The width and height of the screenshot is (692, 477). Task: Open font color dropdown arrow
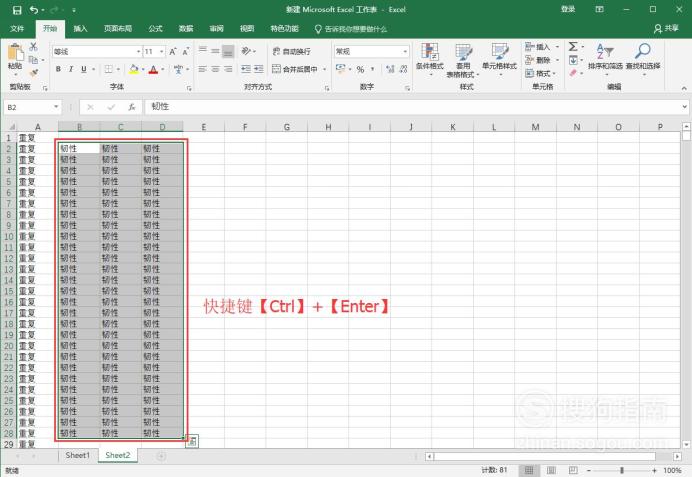[163, 69]
